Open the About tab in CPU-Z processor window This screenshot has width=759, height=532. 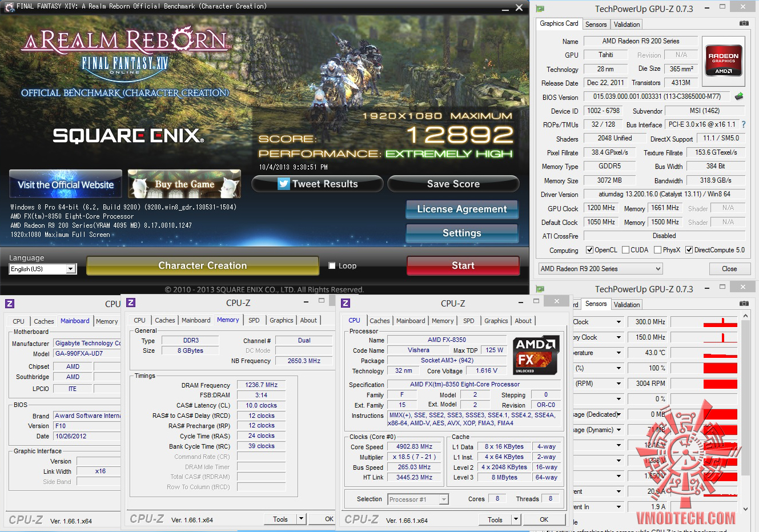click(x=523, y=321)
